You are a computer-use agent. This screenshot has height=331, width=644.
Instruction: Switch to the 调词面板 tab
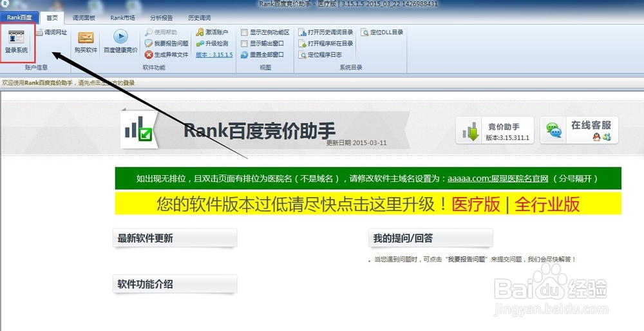(84, 17)
